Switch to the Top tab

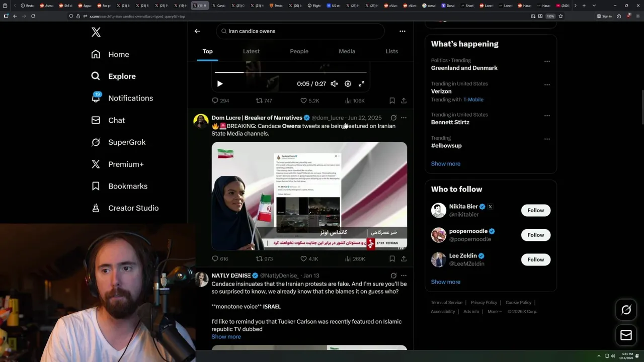[208, 51]
